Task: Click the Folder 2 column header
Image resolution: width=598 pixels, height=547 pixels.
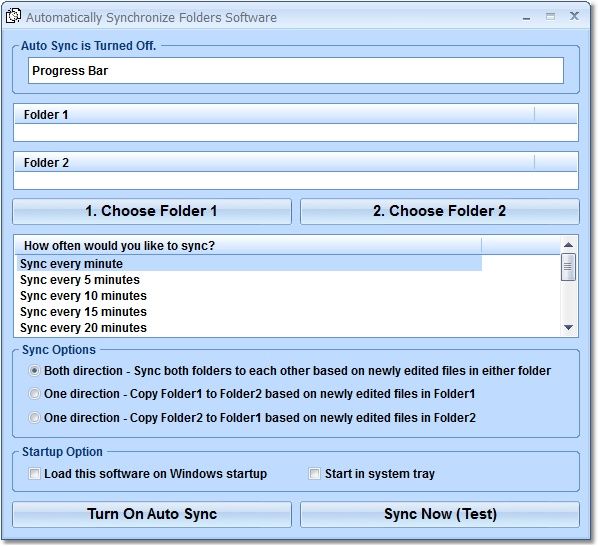Action: coord(274,162)
